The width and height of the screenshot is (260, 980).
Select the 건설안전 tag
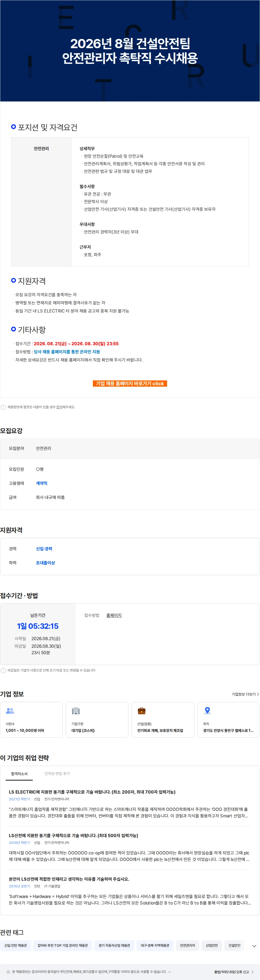(x=235, y=945)
